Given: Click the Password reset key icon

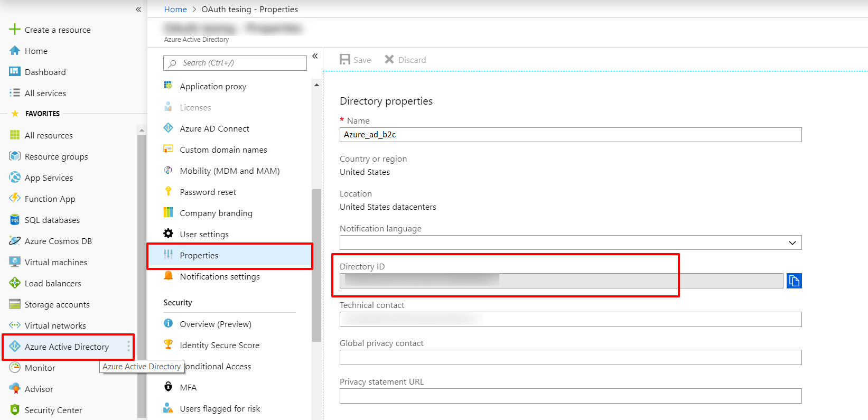Looking at the screenshot, I should (168, 191).
